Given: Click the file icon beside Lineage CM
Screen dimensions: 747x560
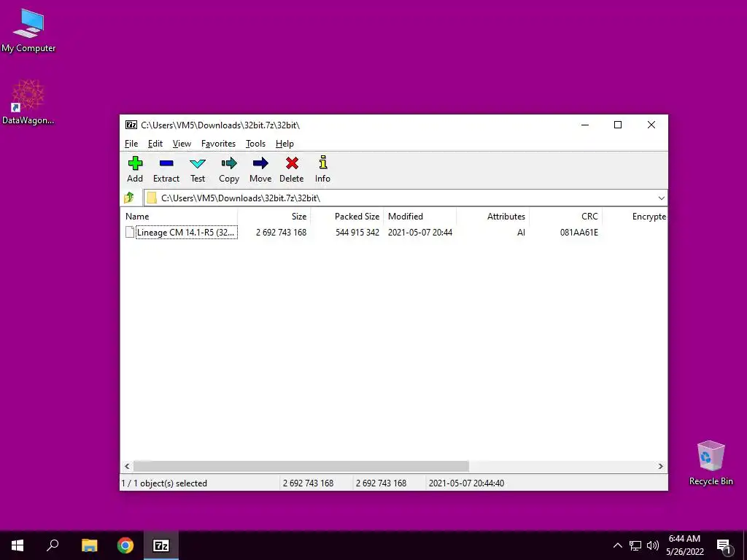Looking at the screenshot, I should tap(130, 233).
